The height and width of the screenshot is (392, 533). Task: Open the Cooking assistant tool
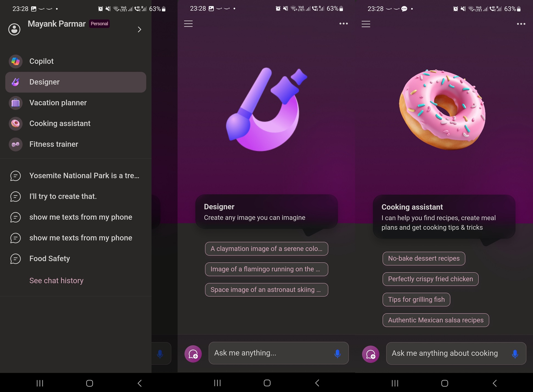coord(60,123)
